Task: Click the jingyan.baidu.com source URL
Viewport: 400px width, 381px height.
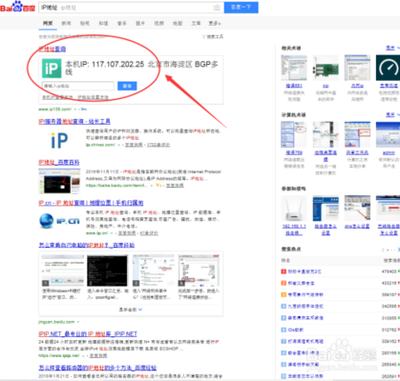Action: (x=56, y=322)
